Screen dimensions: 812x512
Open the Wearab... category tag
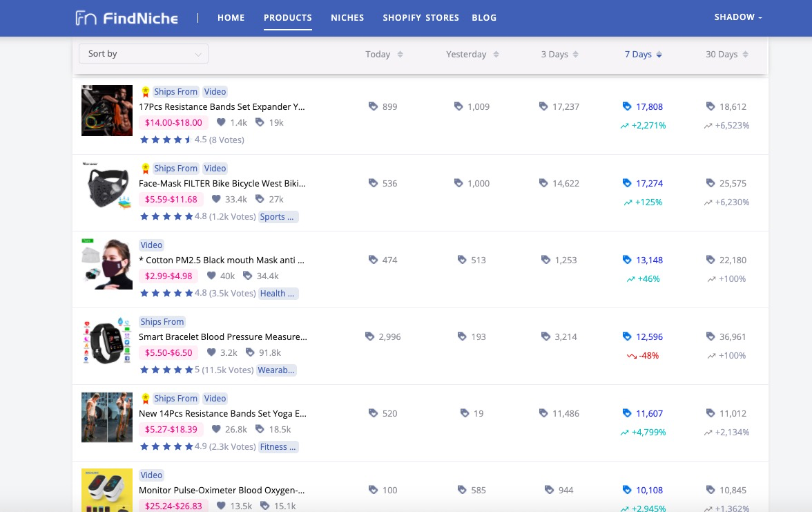pos(276,370)
